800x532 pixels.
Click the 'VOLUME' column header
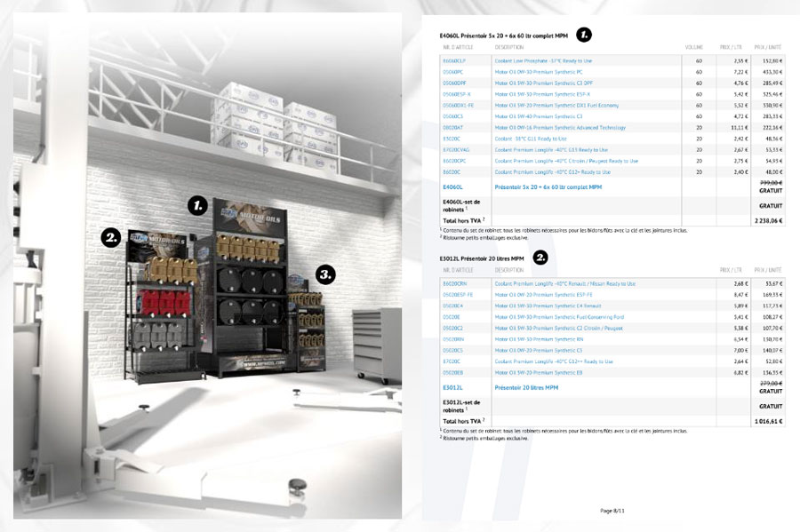[x=694, y=47]
